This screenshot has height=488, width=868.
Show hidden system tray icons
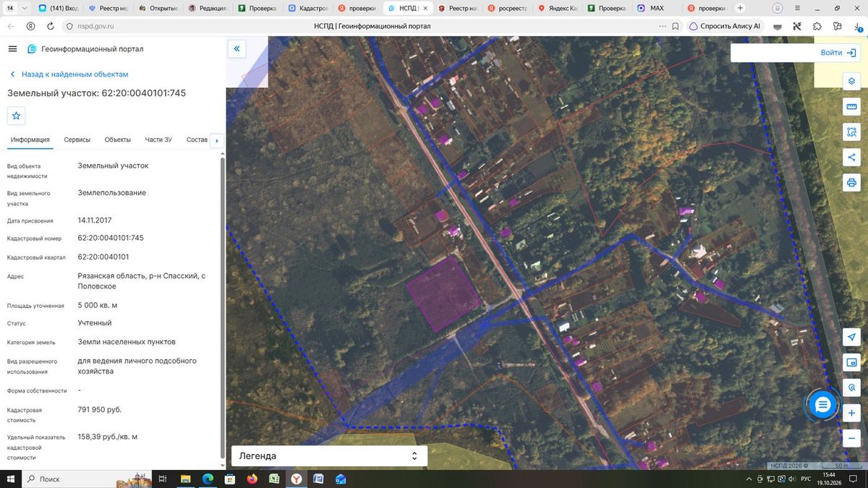[749, 479]
